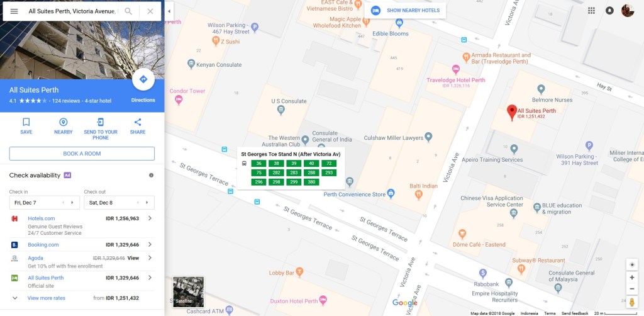Search Nearby places icon

click(x=63, y=125)
